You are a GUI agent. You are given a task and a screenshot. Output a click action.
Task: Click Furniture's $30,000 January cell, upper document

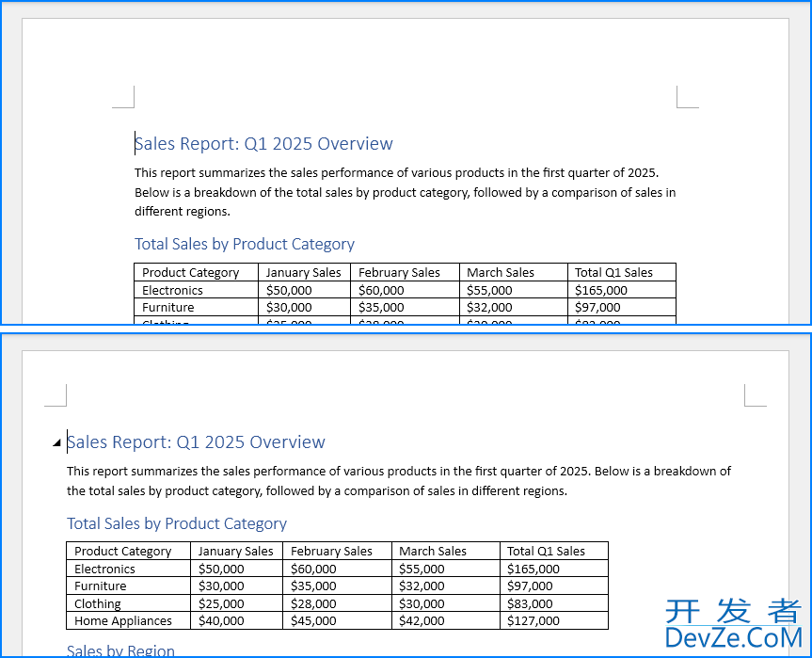tap(305, 307)
